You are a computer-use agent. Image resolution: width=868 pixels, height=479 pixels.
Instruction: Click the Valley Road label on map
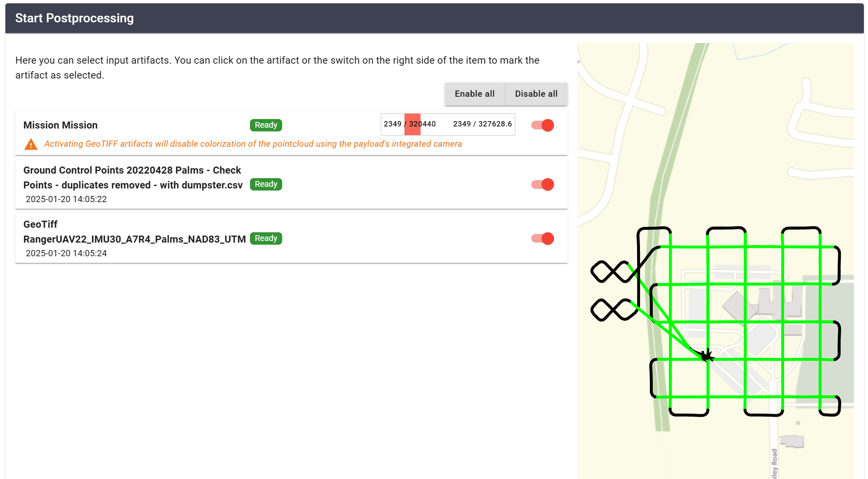point(774,464)
